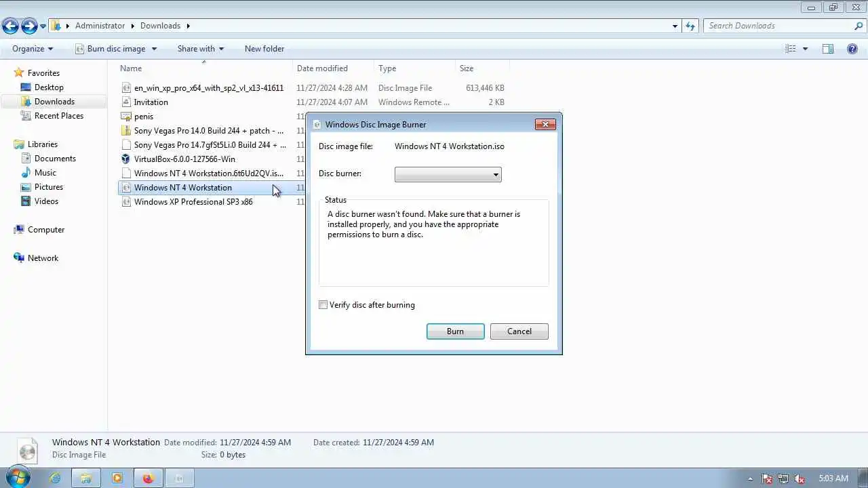Image resolution: width=868 pixels, height=488 pixels.
Task: Open Videos library in sidebar
Action: coord(46,201)
